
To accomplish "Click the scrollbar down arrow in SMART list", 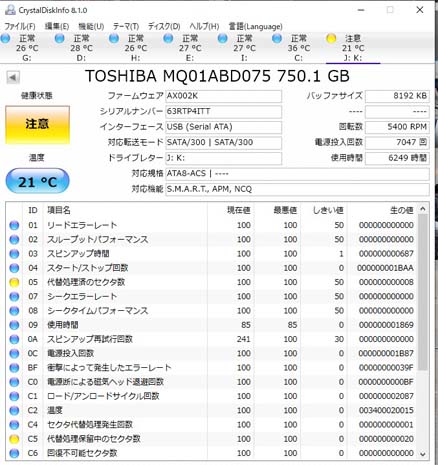I will pos(423,454).
